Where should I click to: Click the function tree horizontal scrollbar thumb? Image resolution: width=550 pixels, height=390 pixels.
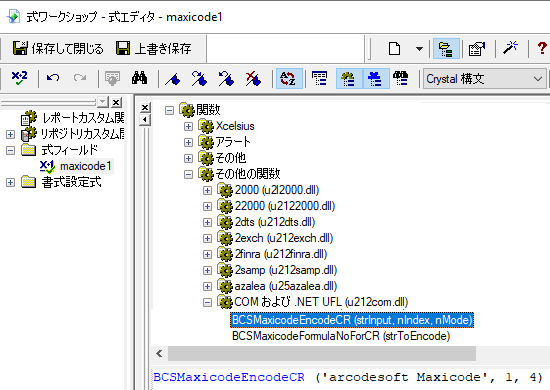[322, 354]
